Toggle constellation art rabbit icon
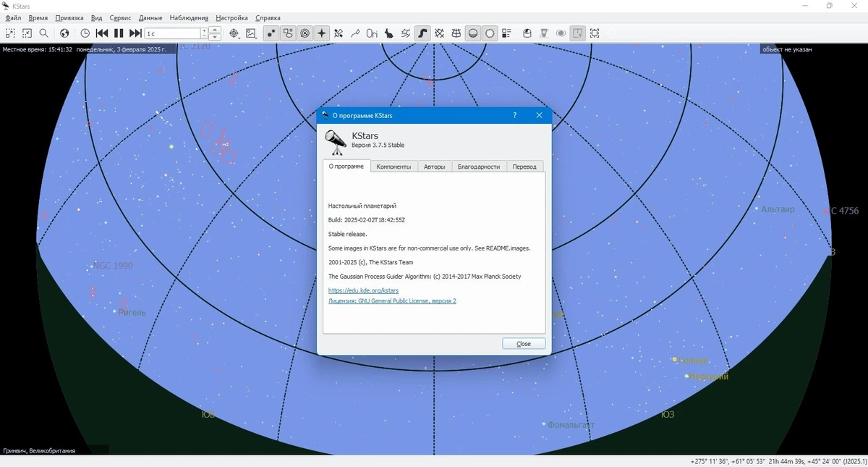Image resolution: width=868 pixels, height=467 pixels. click(388, 33)
